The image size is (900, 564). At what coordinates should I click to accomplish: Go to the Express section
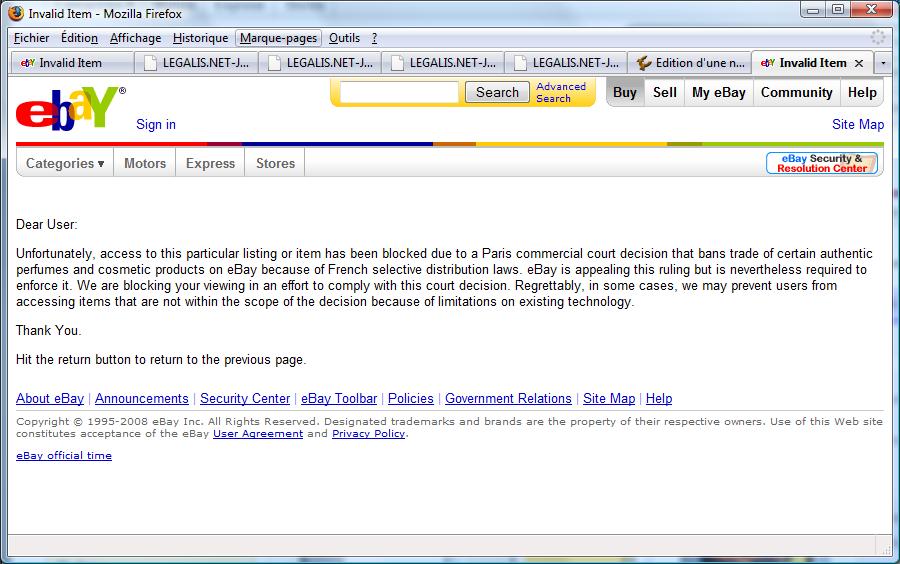[210, 164]
